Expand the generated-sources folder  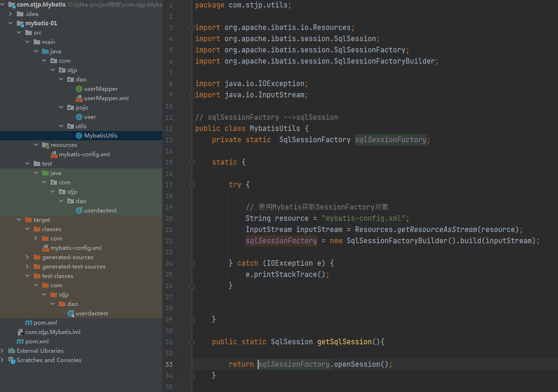pos(28,257)
